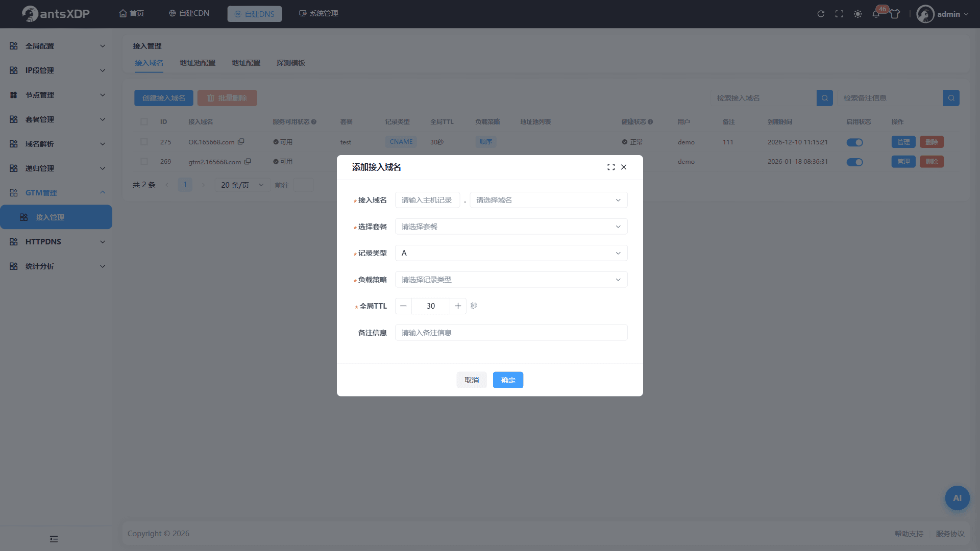The width and height of the screenshot is (980, 551).
Task: Click 健康状态 help icon
Action: (x=650, y=122)
